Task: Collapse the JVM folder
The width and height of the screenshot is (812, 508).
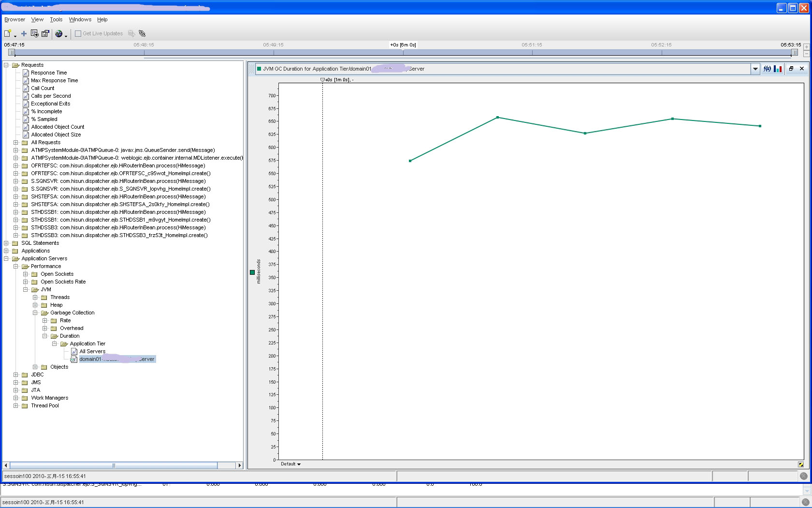Action: [25, 289]
